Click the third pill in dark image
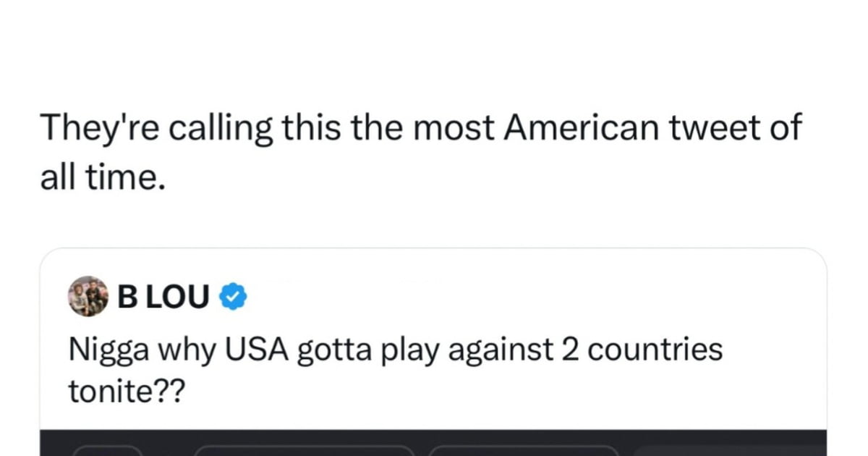 pos(523,450)
